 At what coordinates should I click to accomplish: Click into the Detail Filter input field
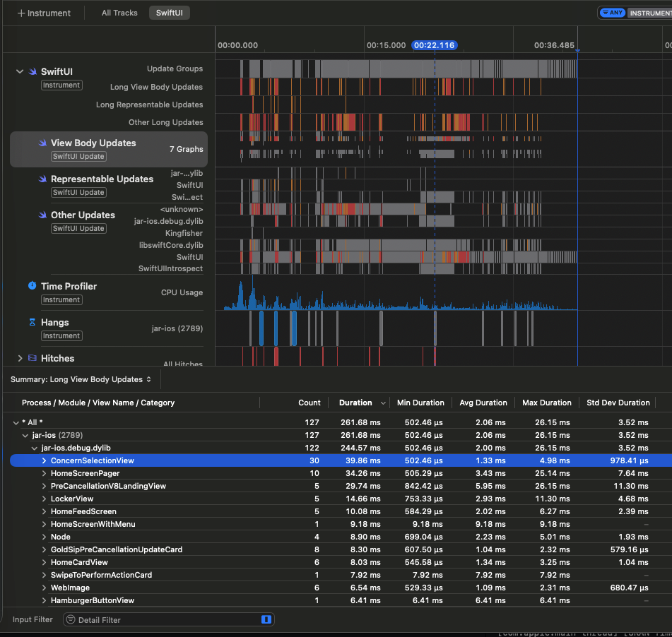point(170,619)
